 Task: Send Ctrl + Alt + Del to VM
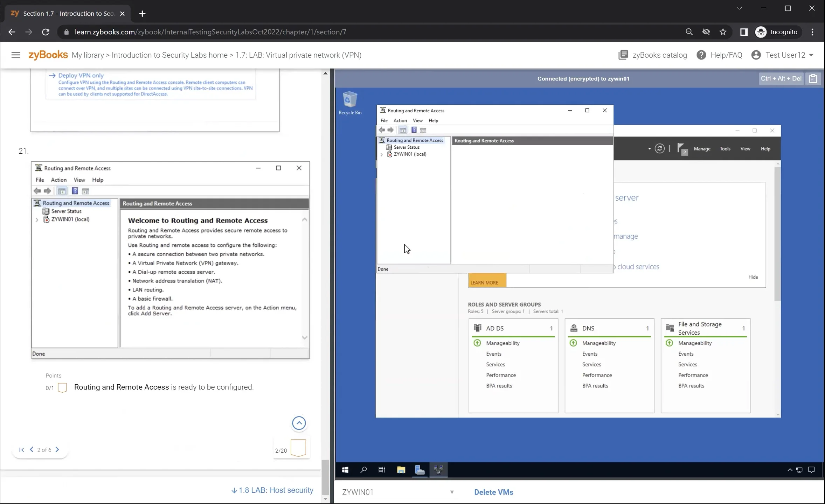tap(781, 79)
